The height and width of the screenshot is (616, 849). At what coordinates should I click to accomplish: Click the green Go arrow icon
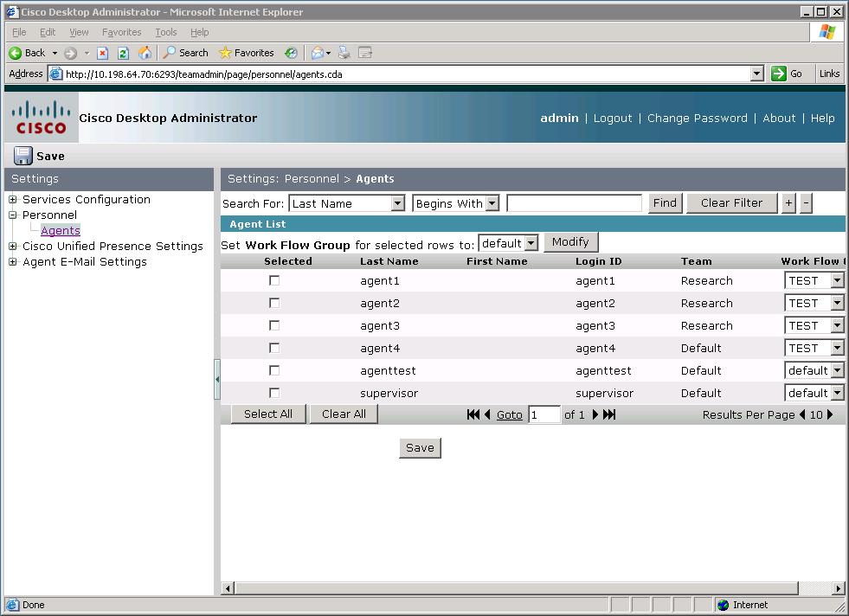click(x=779, y=74)
